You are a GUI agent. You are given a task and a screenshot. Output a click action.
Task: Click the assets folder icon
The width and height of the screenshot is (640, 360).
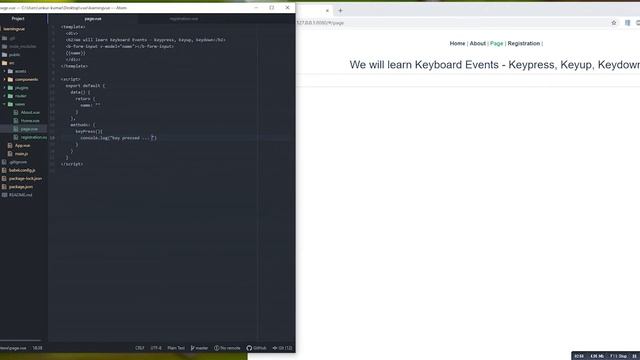point(11,71)
